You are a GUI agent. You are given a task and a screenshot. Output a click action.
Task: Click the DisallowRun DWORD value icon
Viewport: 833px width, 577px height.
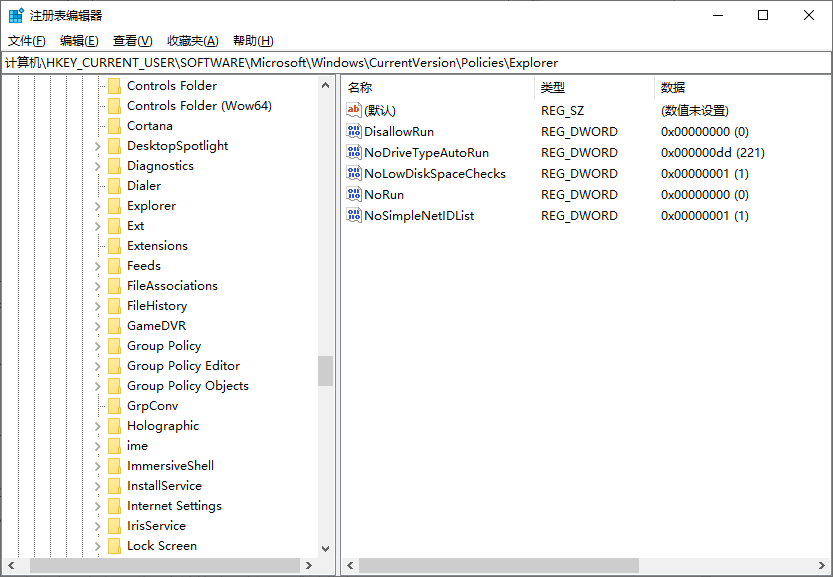[354, 131]
